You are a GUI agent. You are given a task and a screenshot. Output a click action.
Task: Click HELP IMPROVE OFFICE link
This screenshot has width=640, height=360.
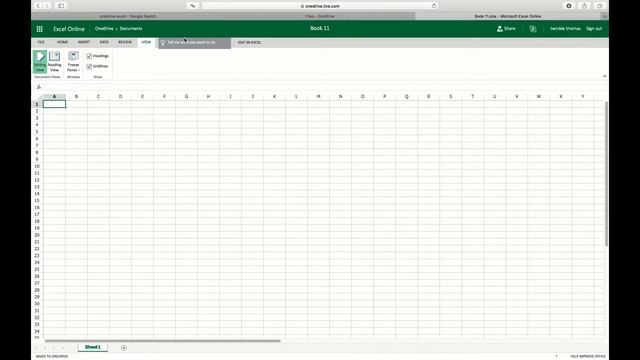pyautogui.click(x=588, y=356)
